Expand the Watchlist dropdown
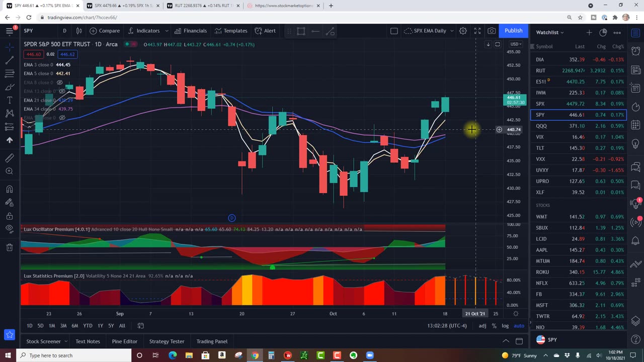Image resolution: width=644 pixels, height=362 pixels. tap(549, 32)
